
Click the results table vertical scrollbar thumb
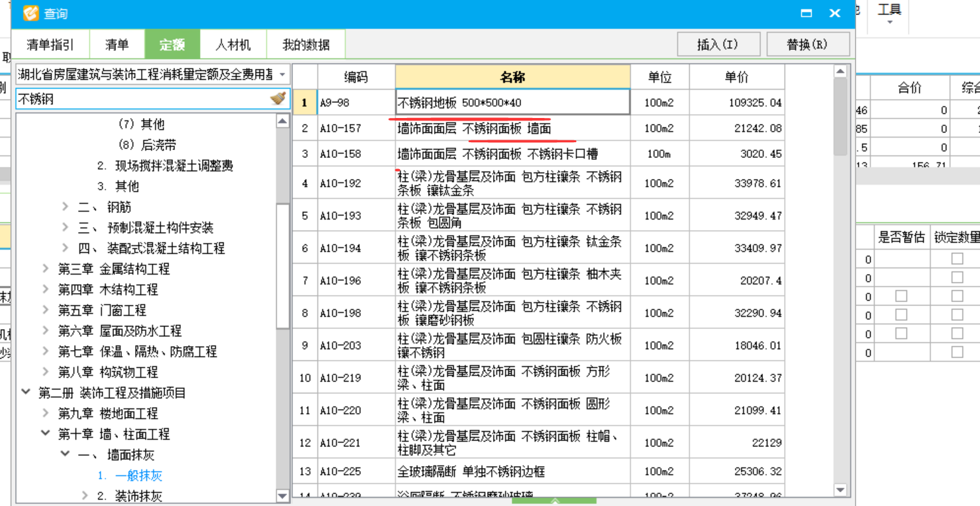click(x=840, y=117)
